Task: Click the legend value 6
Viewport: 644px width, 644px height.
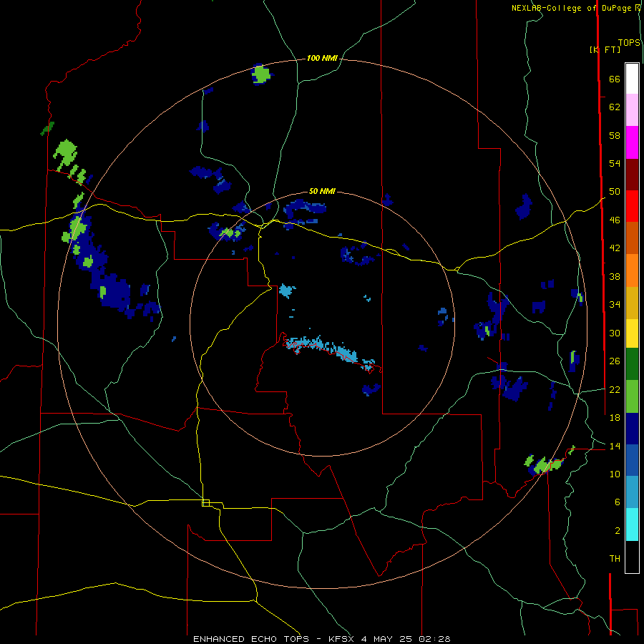Action: [617, 502]
